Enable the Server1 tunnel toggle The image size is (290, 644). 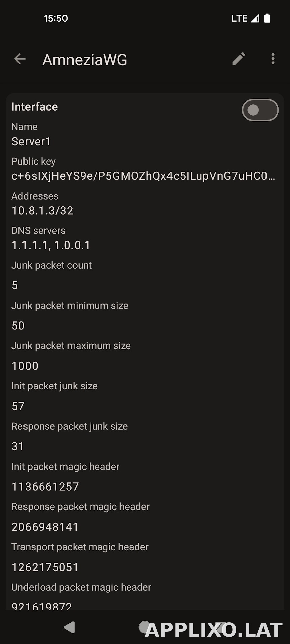260,110
